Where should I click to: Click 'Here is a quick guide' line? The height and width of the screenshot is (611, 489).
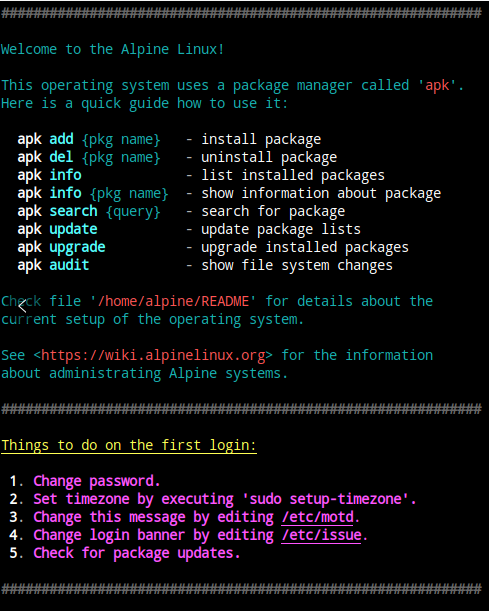tap(144, 104)
